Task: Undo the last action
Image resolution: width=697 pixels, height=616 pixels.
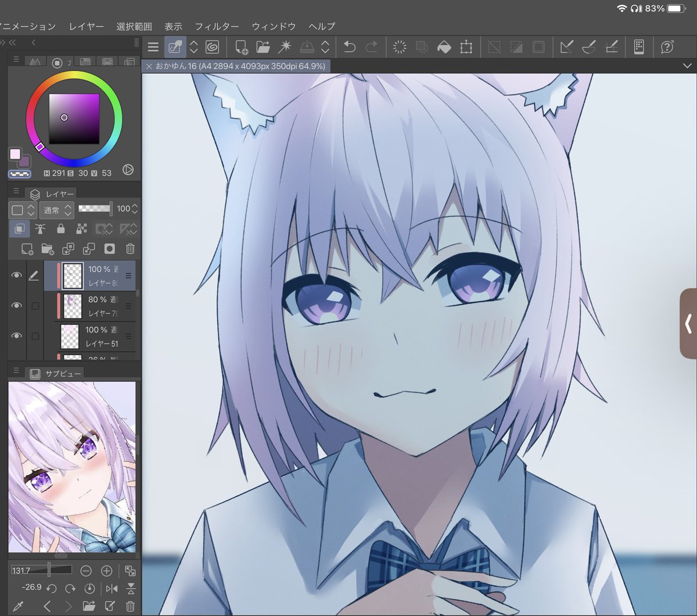Action: 349,47
